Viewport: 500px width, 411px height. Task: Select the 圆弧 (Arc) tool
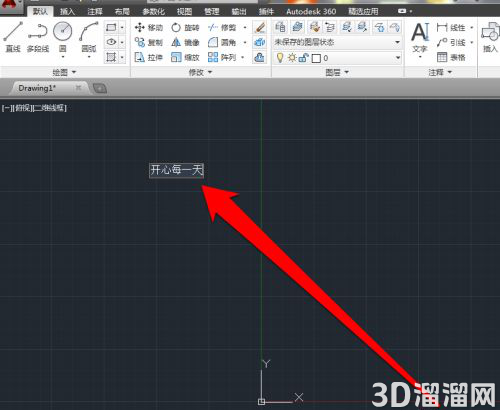(x=89, y=37)
